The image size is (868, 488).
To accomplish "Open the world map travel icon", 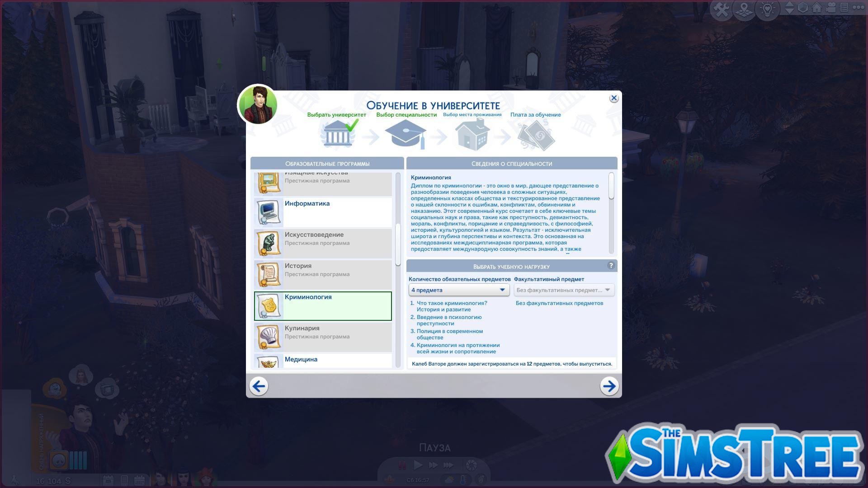I will [745, 9].
